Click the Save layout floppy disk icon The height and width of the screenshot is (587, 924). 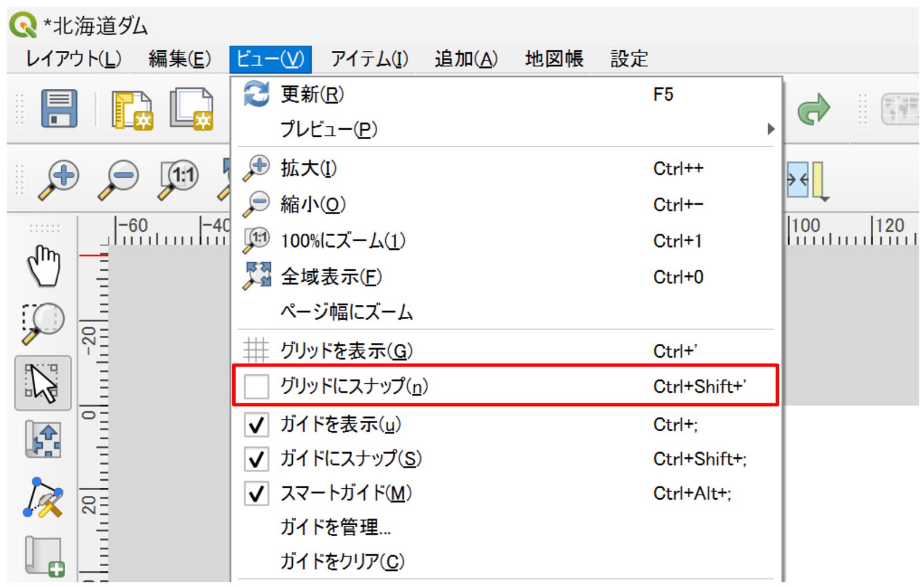click(59, 109)
